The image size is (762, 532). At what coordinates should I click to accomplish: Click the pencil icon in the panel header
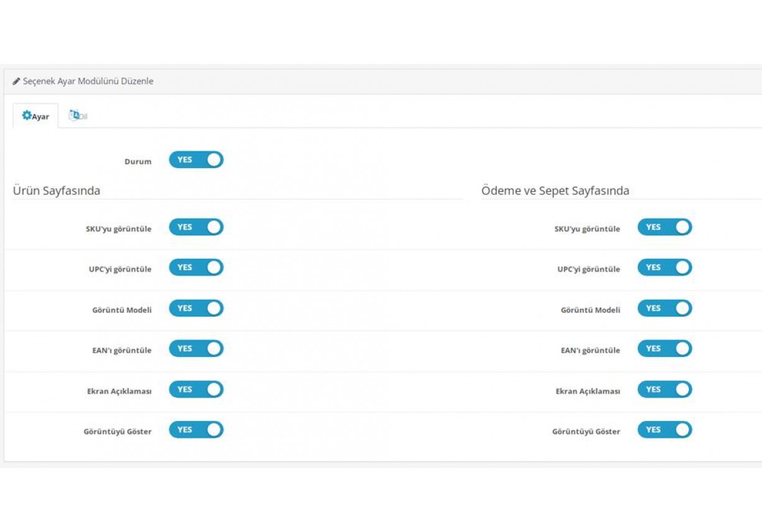16,81
